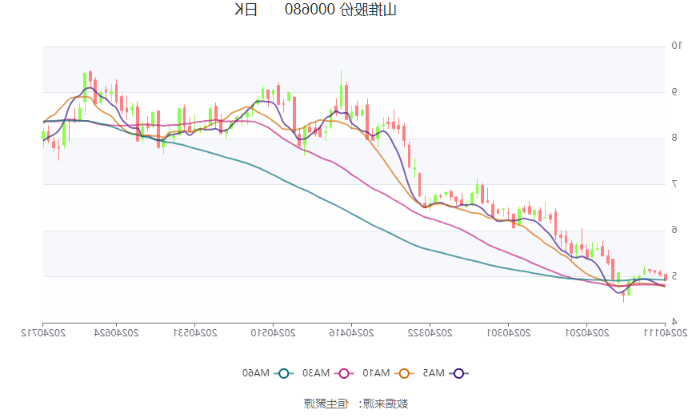Image resolution: width=700 pixels, height=418 pixels.
Task: Click the mirrored '日K' period label
Action: tap(246, 9)
